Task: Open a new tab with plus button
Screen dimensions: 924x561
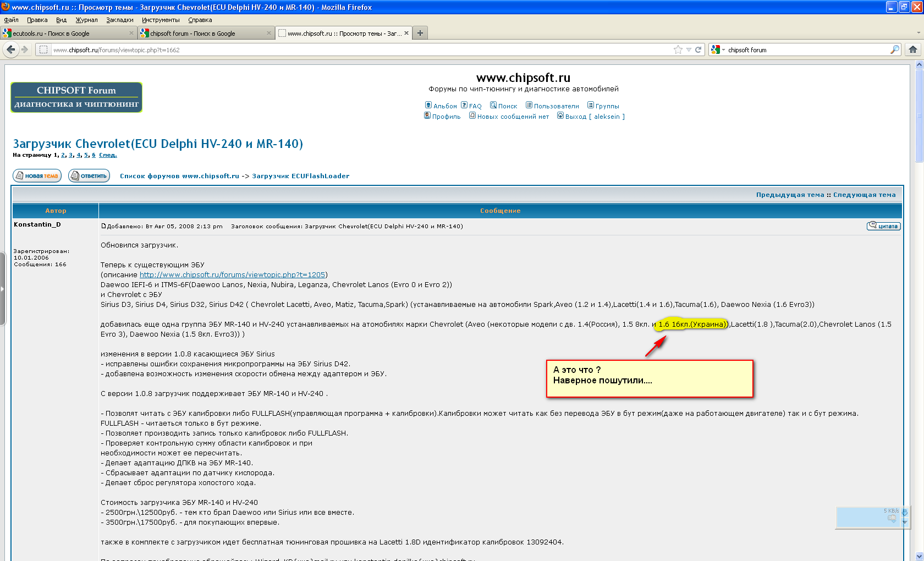Action: [420, 33]
